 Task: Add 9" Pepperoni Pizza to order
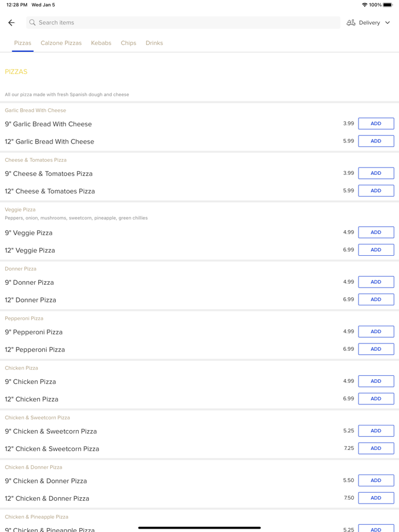click(x=376, y=332)
